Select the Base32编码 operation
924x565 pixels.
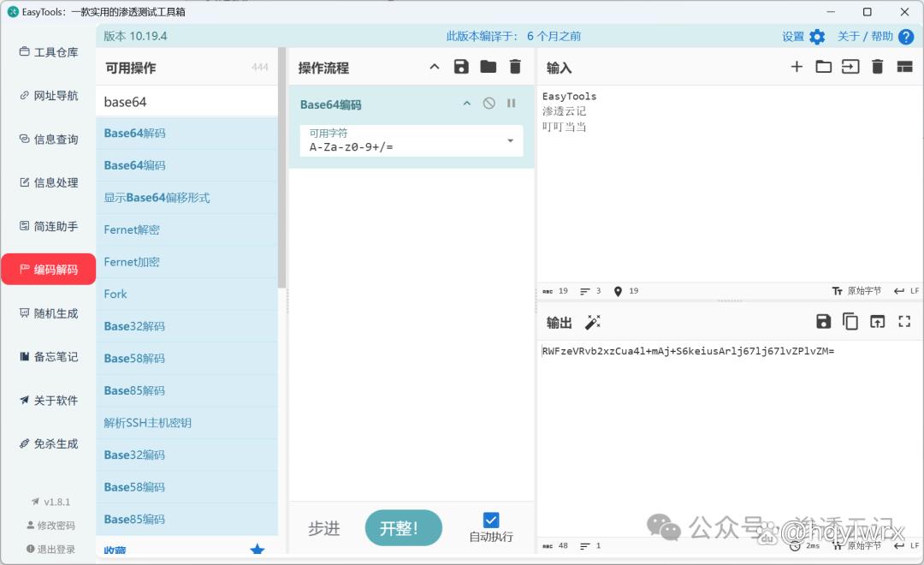(x=187, y=455)
